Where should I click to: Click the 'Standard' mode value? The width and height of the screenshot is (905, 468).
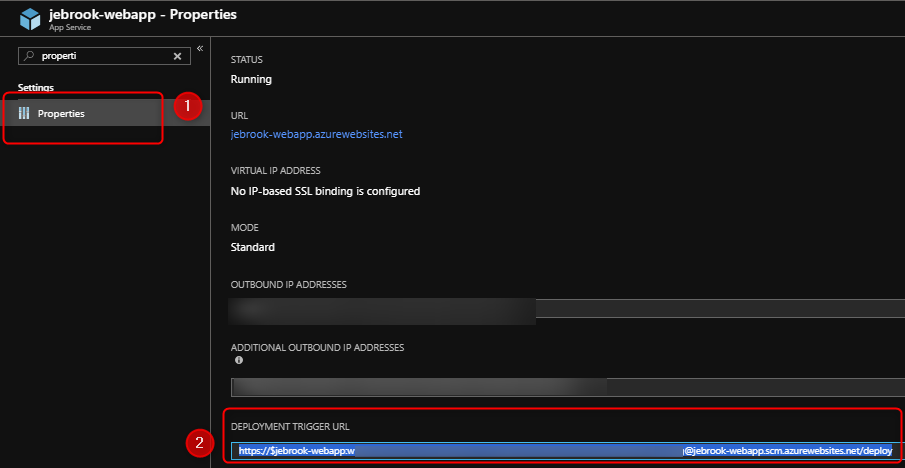click(252, 247)
